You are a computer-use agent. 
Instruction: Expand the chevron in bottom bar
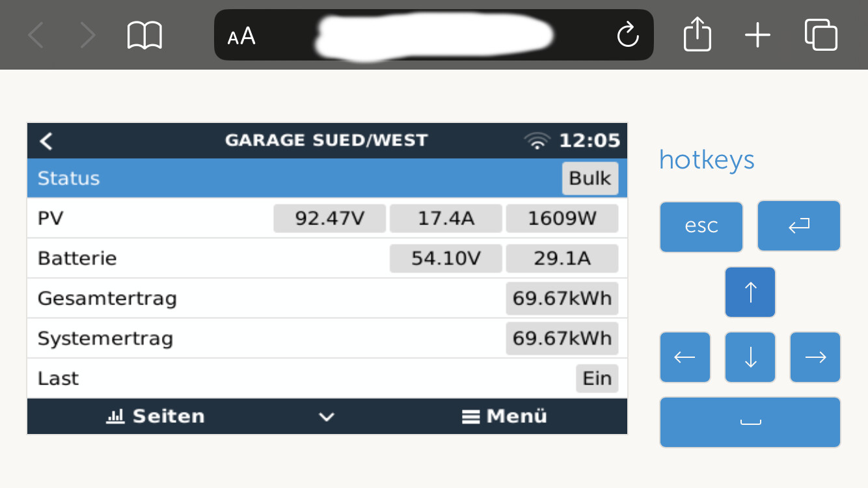tap(327, 417)
